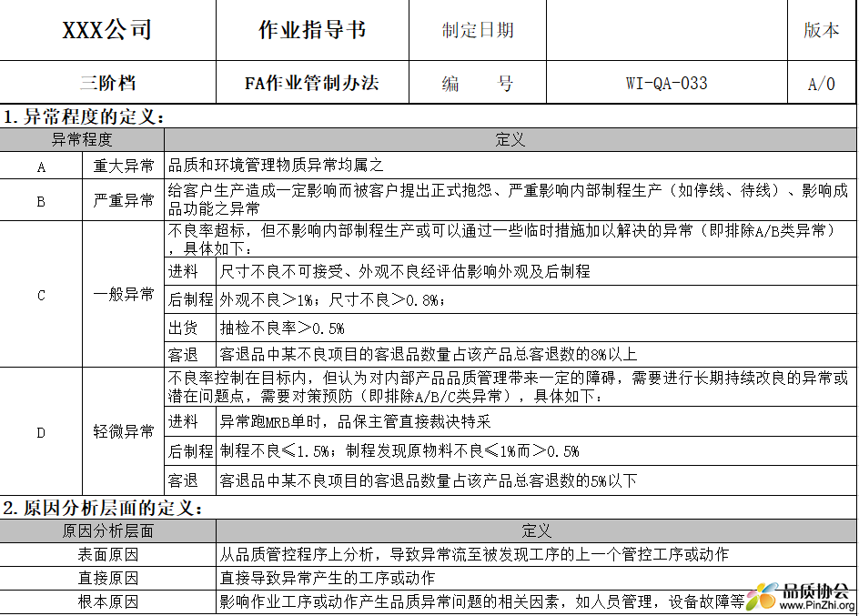Click the '重大异常' cell
The image size is (859, 616).
pos(123,166)
